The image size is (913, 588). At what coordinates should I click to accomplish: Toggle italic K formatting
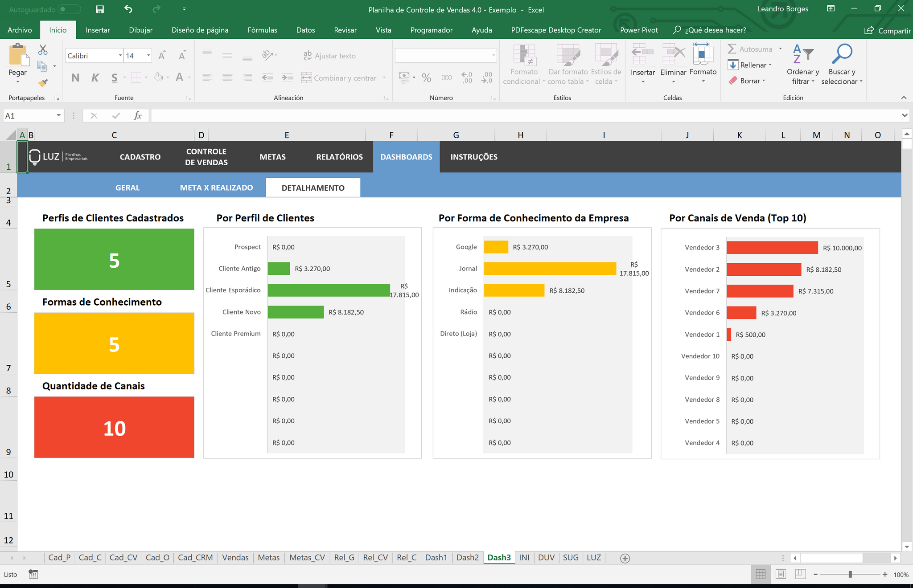[95, 78]
